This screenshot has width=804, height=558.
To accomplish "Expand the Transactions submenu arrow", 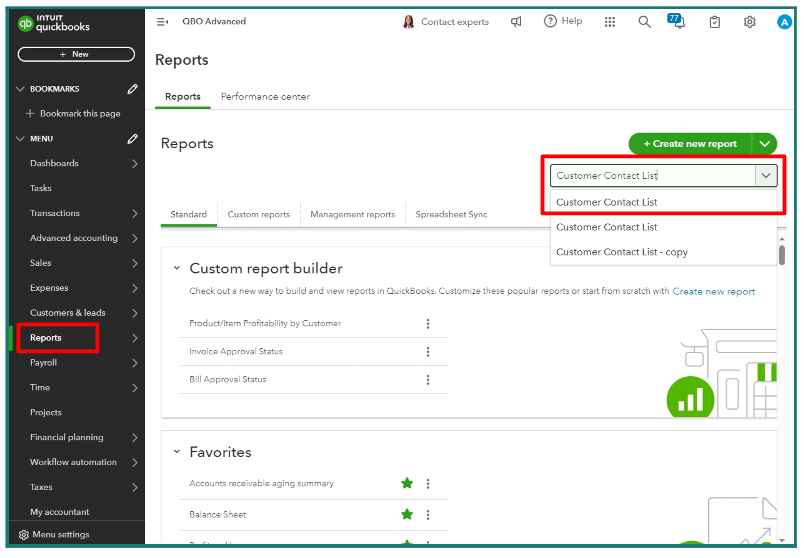I will [x=134, y=213].
